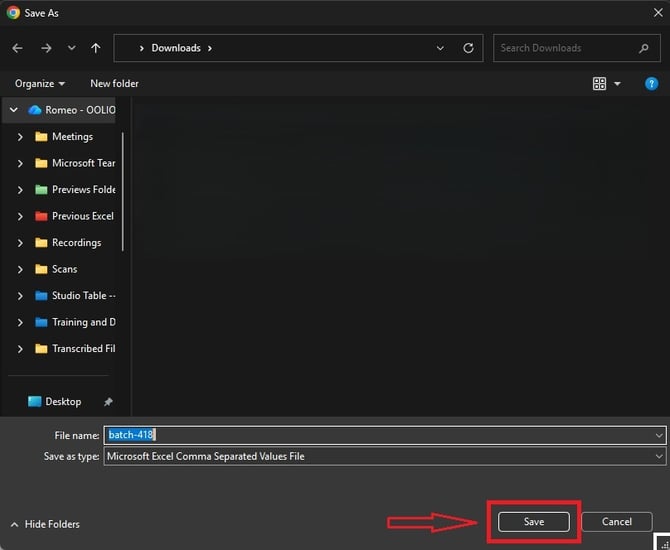This screenshot has width=670, height=550.
Task: Open the Organize menu
Action: tap(40, 84)
